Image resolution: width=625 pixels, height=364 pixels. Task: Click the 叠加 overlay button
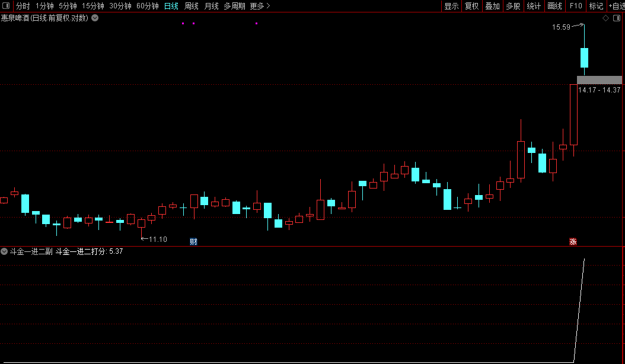493,6
